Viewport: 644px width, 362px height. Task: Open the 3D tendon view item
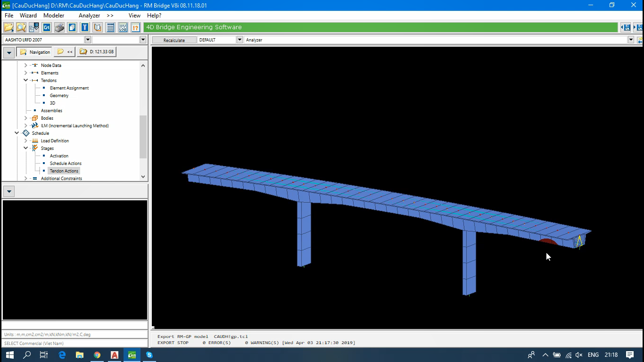click(52, 103)
